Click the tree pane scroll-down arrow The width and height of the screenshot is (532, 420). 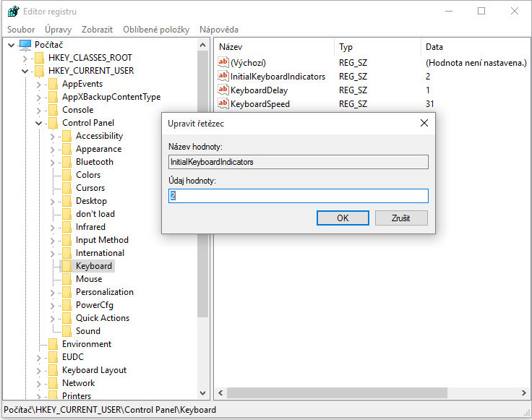(x=203, y=393)
